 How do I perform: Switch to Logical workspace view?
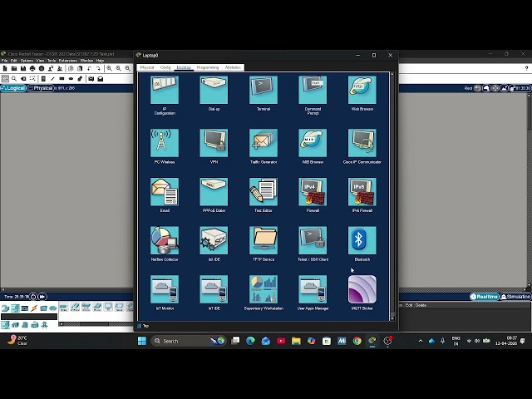point(13,88)
